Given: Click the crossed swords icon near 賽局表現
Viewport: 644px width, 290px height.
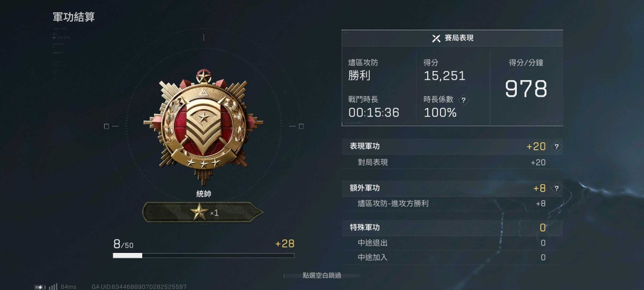Looking at the screenshot, I should coord(436,38).
